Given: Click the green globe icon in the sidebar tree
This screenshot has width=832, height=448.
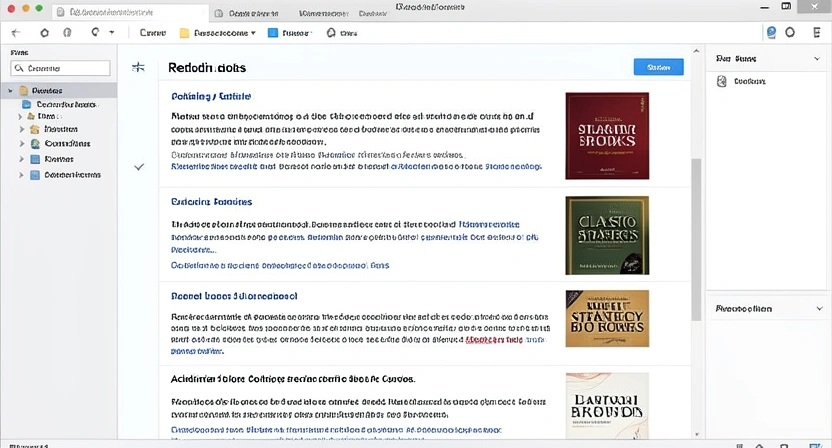Looking at the screenshot, I should [x=35, y=143].
